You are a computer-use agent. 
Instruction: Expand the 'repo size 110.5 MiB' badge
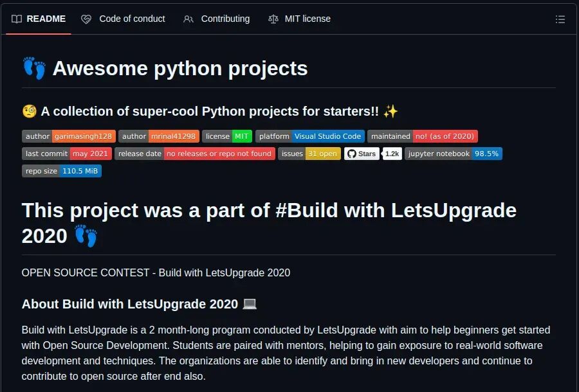pos(62,171)
